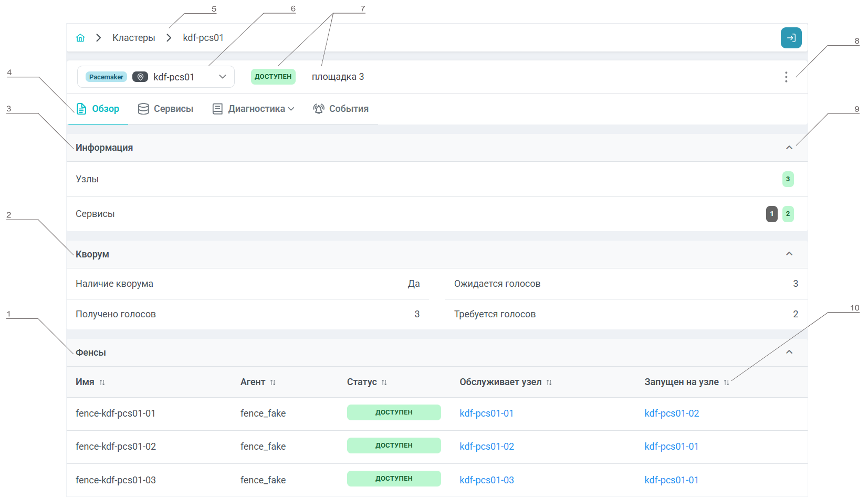Sort by Запущен на узле column
Screen dimensions: 868x497
tap(726, 382)
